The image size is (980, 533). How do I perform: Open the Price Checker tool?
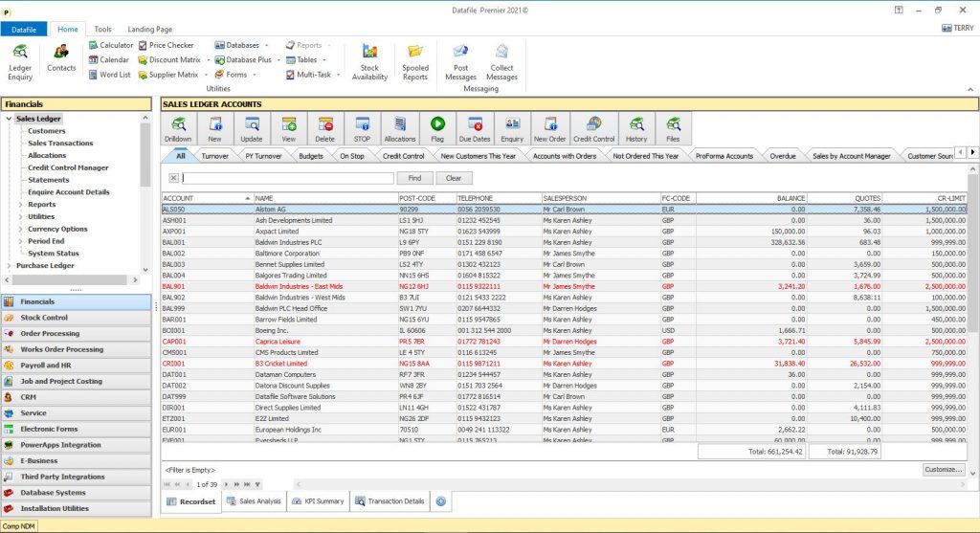[x=167, y=45]
